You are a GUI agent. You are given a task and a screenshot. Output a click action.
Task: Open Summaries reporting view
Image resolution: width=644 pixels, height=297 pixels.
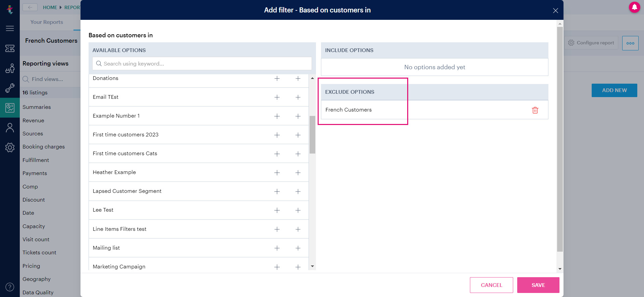coord(37,107)
